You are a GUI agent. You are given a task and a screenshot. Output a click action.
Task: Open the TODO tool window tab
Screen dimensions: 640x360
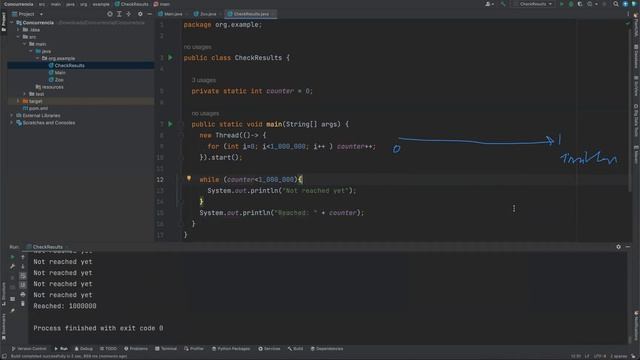pos(108,349)
